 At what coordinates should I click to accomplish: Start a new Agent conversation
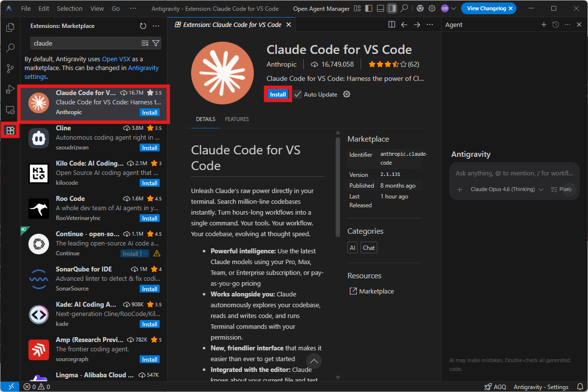coord(543,24)
